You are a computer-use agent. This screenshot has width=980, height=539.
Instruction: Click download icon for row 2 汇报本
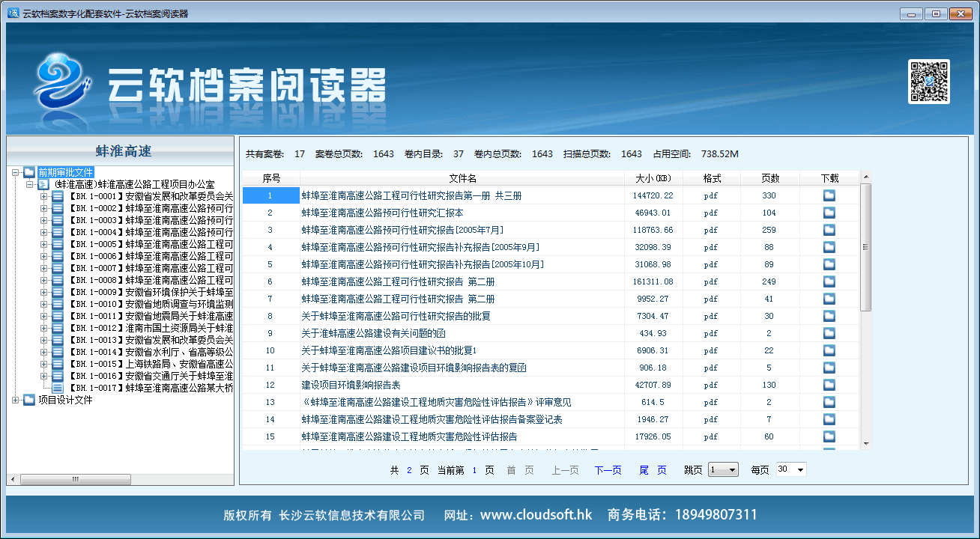click(829, 213)
